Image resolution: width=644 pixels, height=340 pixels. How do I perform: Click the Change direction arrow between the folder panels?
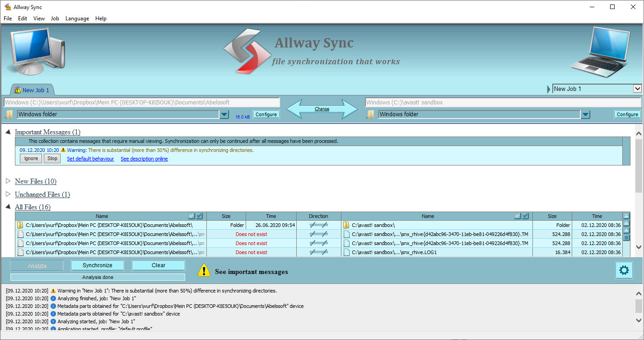(322, 109)
